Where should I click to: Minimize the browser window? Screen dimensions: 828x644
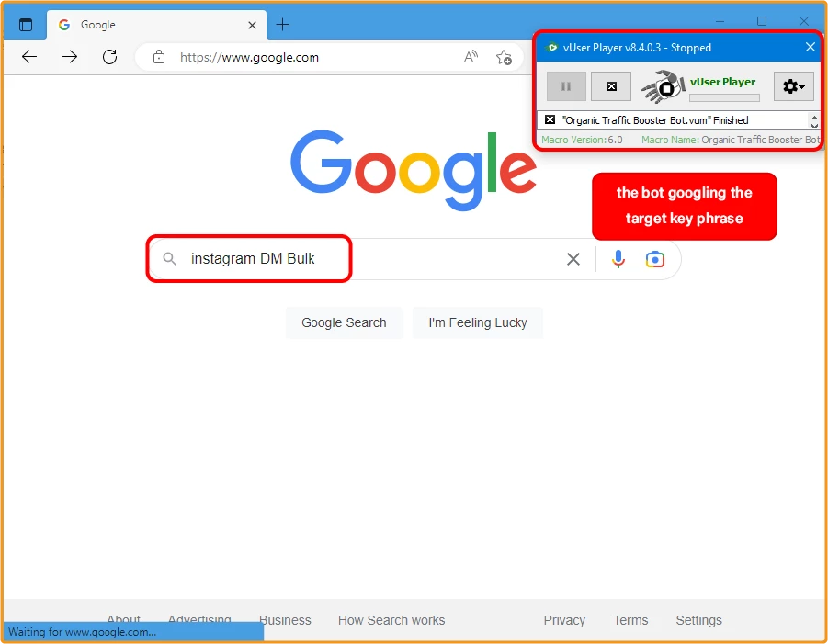click(720, 22)
